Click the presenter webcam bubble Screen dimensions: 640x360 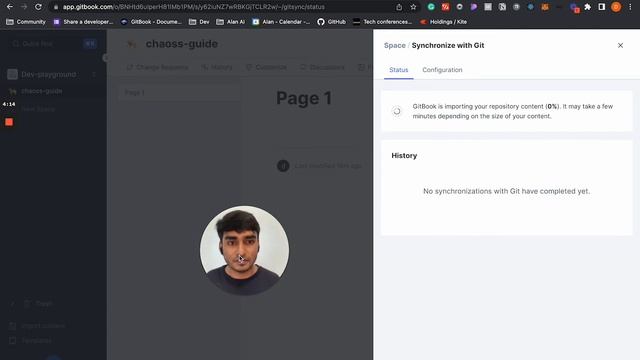[244, 250]
